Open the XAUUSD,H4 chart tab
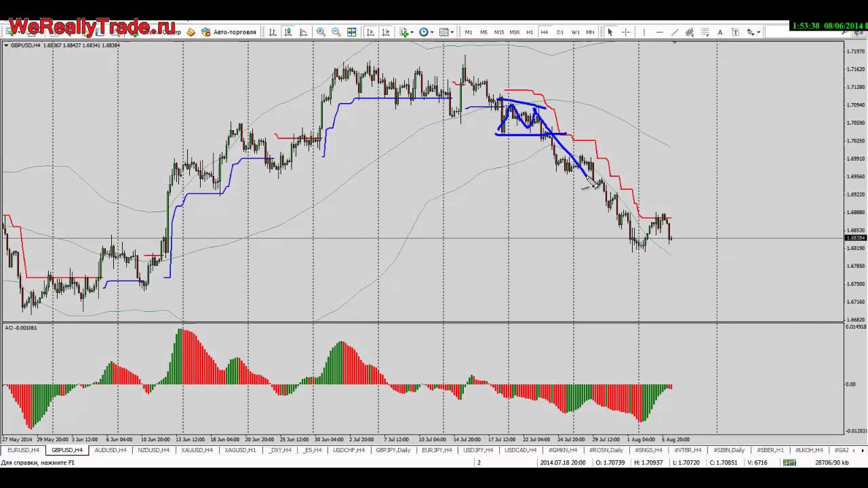Screen dimensions: 868x488 197,450
